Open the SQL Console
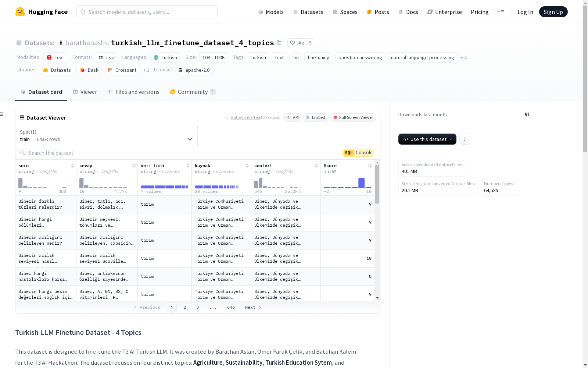 click(358, 153)
